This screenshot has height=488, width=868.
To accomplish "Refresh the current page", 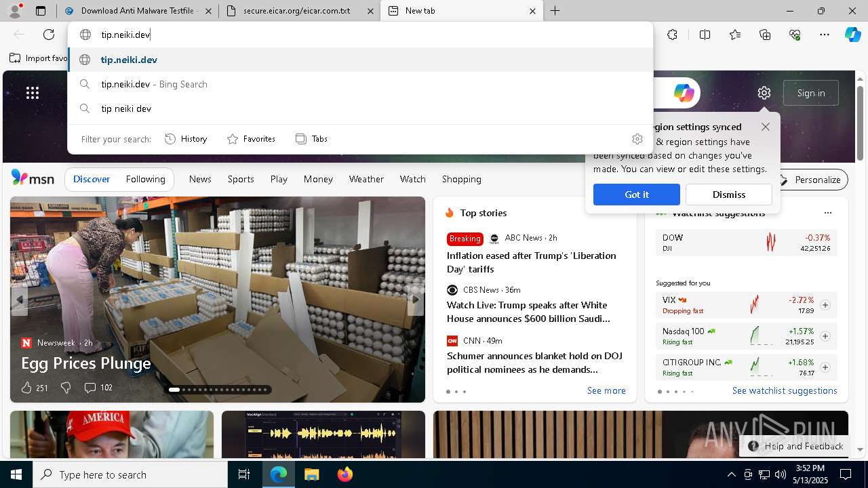I will pyautogui.click(x=49, y=35).
